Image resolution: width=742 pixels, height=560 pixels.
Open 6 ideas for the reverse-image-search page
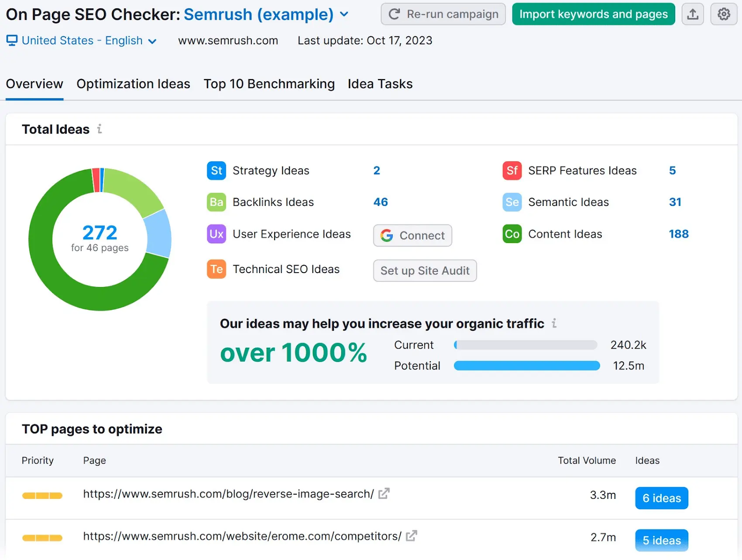click(x=661, y=498)
